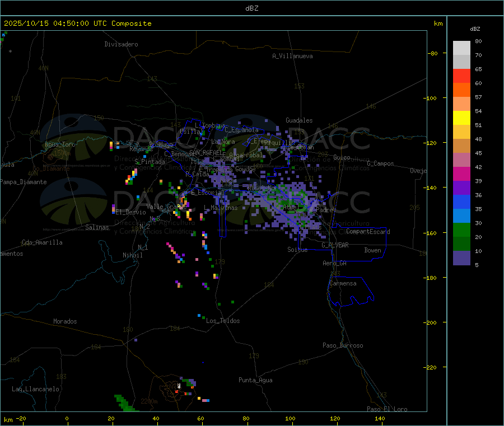504x426 pixels.
Task: Click the dBZ legend header above swatches
Action: coord(475,29)
